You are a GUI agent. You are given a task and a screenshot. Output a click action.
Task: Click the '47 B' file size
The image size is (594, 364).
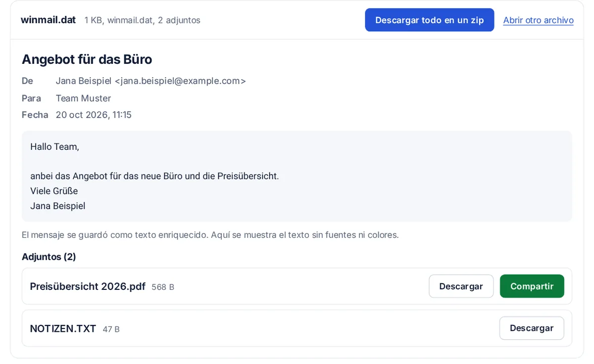[111, 329]
